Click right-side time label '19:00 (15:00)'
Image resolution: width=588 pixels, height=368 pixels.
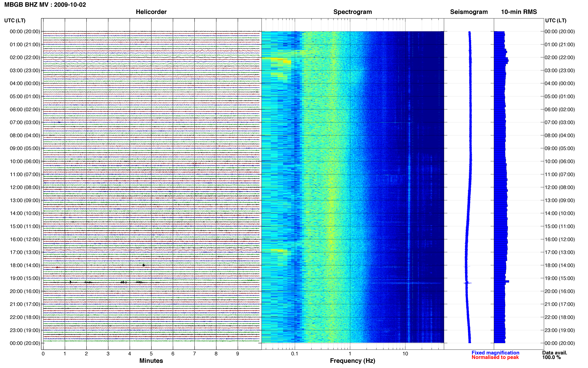pos(560,278)
